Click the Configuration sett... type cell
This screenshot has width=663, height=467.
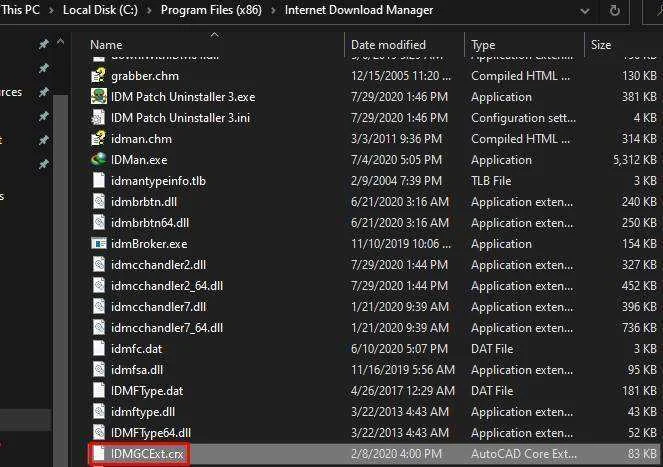pos(523,118)
